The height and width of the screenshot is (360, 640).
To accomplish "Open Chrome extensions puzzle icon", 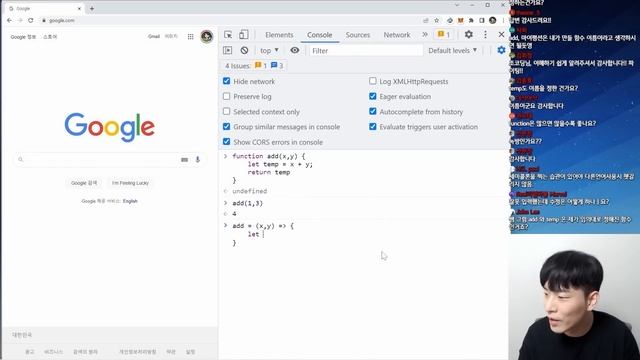I will point(471,20).
